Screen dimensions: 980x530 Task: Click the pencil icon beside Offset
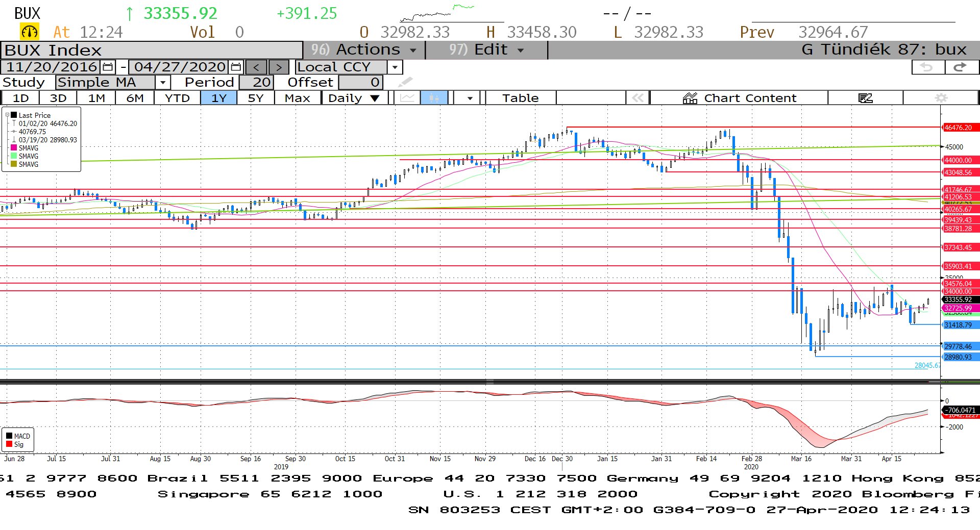pyautogui.click(x=405, y=82)
